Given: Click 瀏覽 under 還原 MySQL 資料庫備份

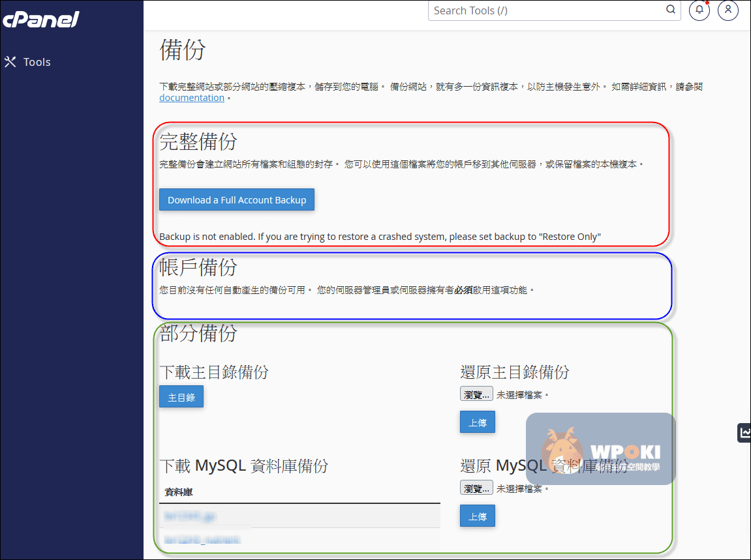Looking at the screenshot, I should [476, 488].
